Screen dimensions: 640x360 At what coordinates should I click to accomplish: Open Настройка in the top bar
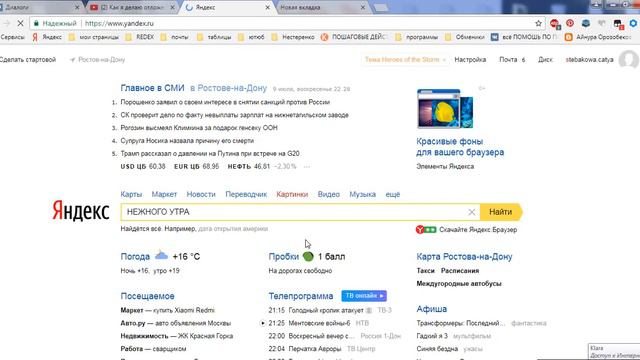pyautogui.click(x=470, y=60)
